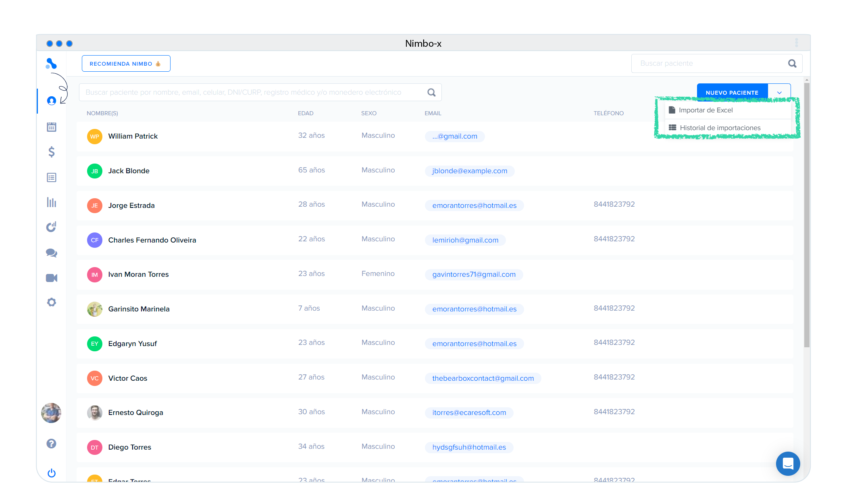Expand the Nuevo Paciente dropdown arrow

tap(779, 93)
